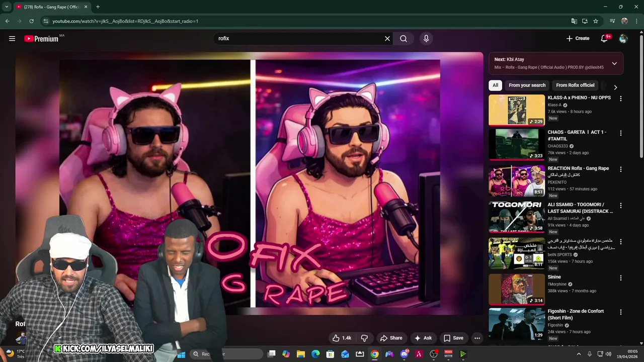
Task: Open the ALI SSAMID - TOGOMORI video title
Action: [x=580, y=208]
